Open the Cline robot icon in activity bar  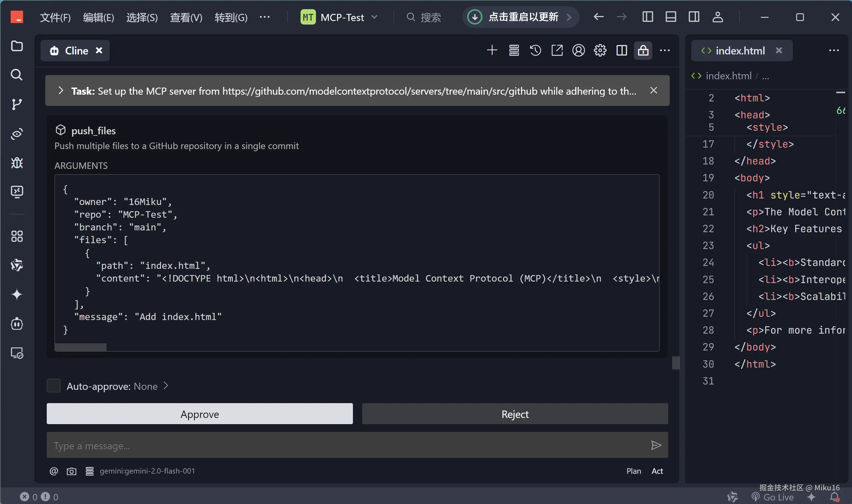(17, 324)
